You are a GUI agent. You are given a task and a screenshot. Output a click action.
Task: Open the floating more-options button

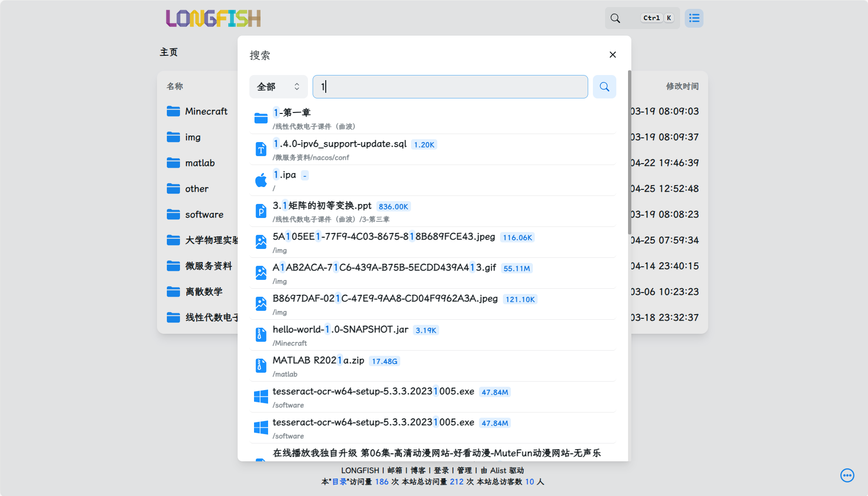point(847,475)
